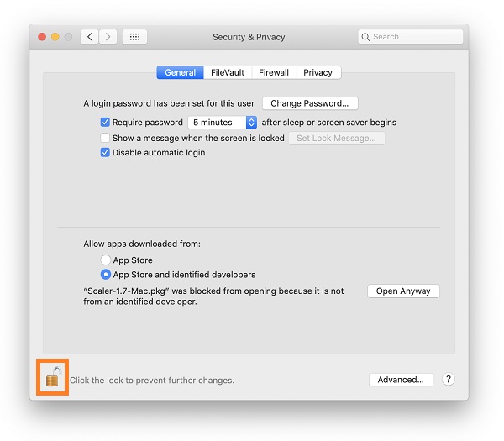The image size is (504, 441).
Task: Click the unlocked padlock icon
Action: click(52, 377)
